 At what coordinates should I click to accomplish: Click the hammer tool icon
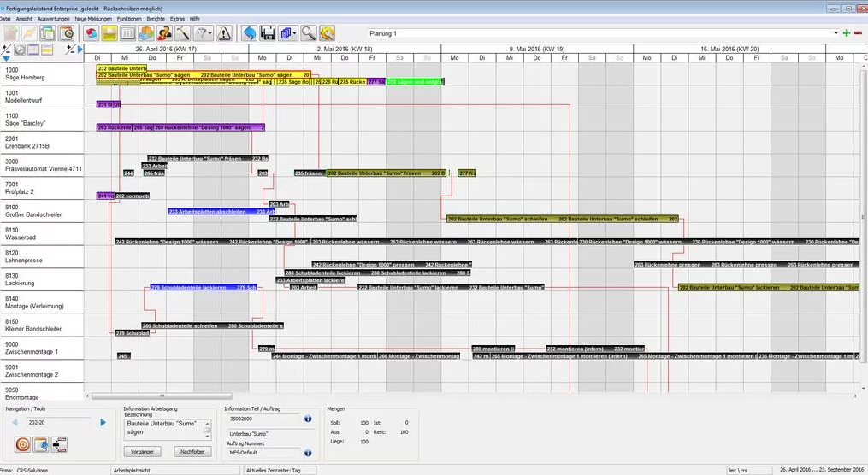(182, 33)
